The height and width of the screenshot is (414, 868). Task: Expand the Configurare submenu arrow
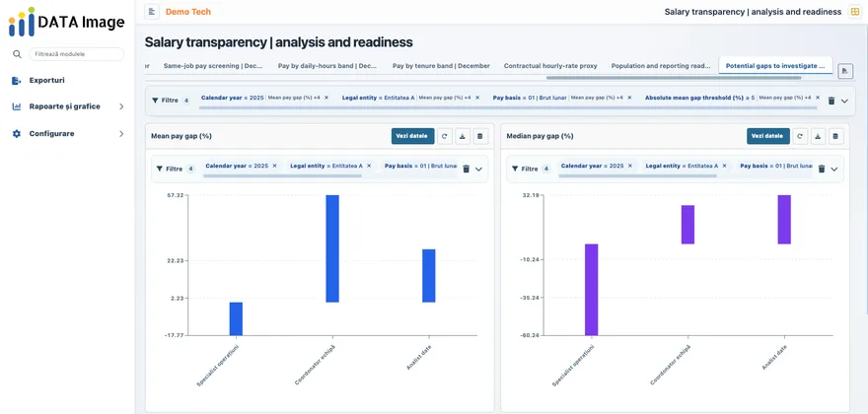click(121, 133)
